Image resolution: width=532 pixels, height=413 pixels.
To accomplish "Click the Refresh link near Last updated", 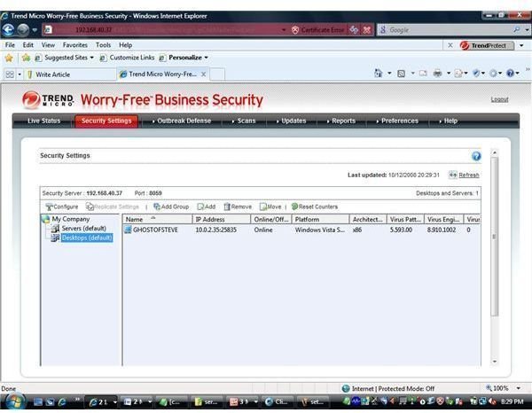I will 468,175.
